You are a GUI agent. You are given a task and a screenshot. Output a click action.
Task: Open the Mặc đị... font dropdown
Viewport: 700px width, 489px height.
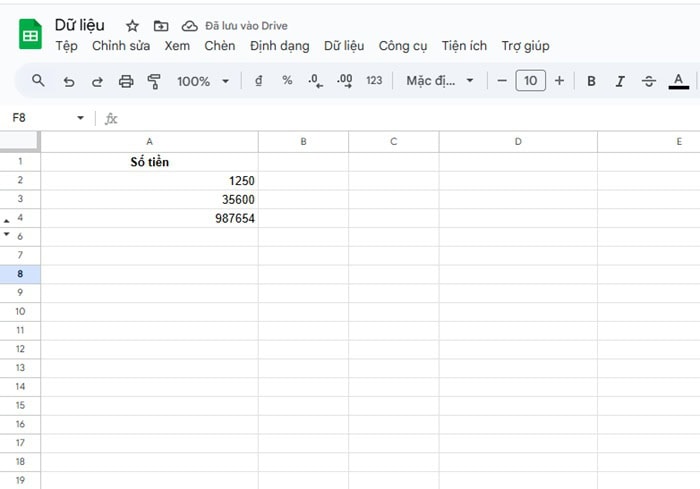(x=440, y=81)
